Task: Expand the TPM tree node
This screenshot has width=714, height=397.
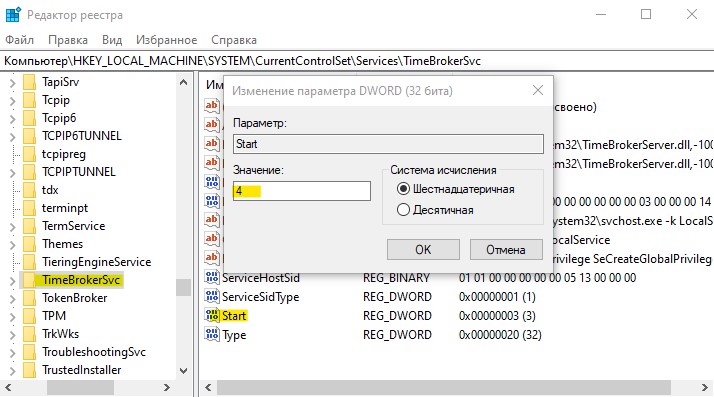Action: 12,316
